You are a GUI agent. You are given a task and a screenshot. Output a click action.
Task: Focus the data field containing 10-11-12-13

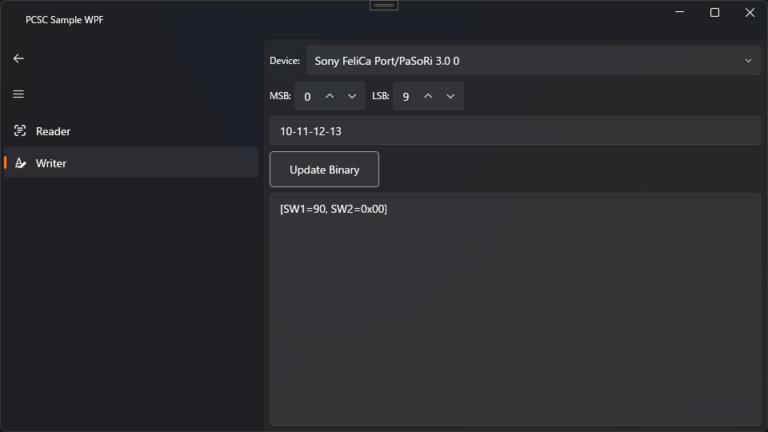coord(515,131)
